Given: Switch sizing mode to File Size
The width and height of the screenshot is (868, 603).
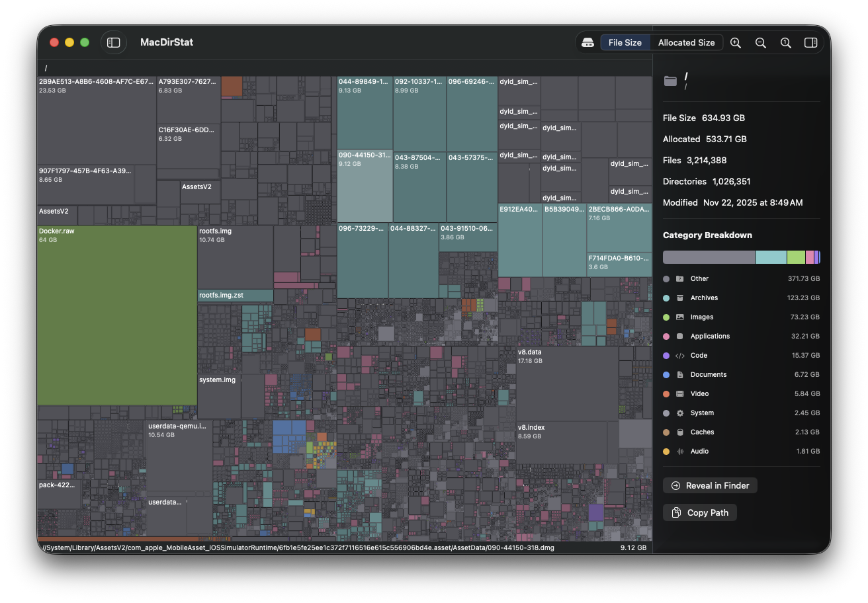Looking at the screenshot, I should 625,42.
